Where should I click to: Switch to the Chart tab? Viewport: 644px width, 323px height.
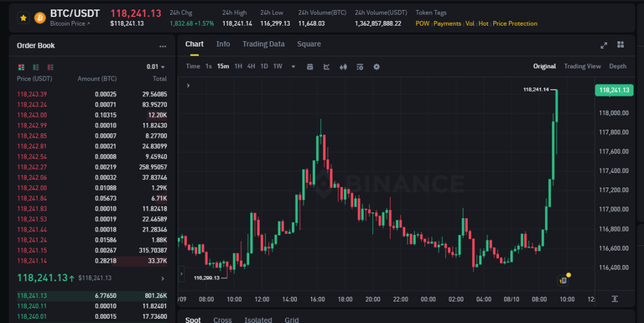click(195, 44)
